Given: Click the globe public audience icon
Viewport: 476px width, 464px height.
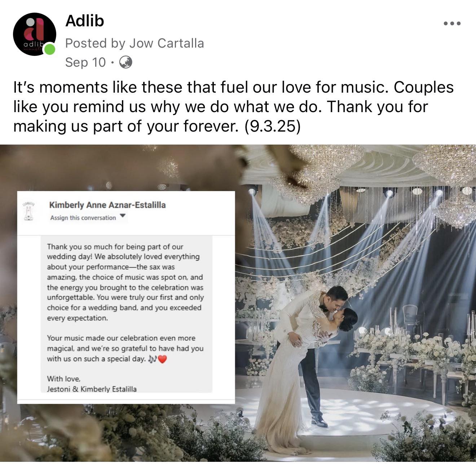Looking at the screenshot, I should [x=125, y=62].
